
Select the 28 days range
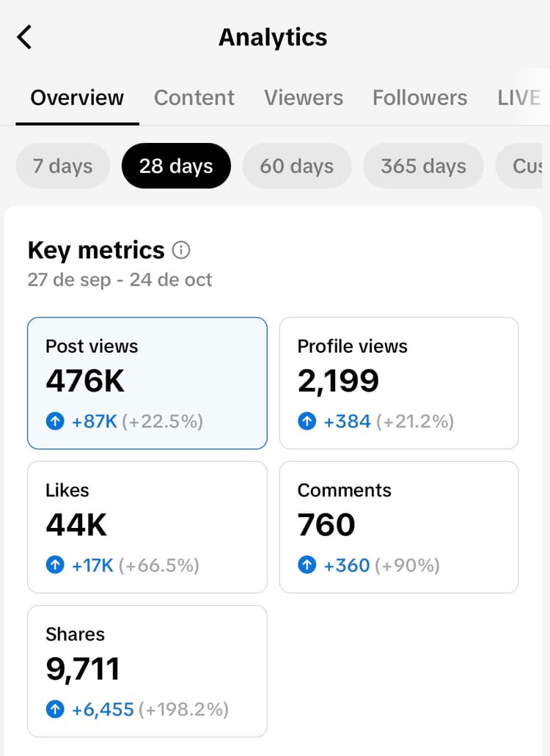click(x=176, y=166)
